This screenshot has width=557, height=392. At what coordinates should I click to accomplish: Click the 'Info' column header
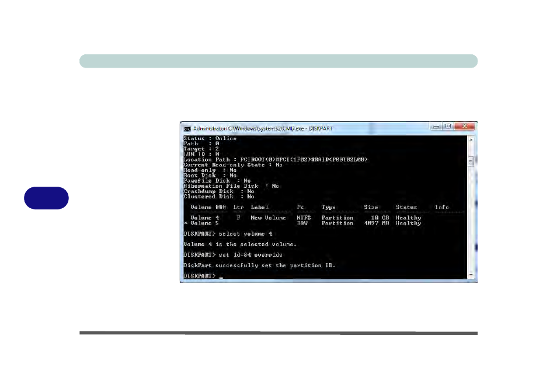[442, 207]
